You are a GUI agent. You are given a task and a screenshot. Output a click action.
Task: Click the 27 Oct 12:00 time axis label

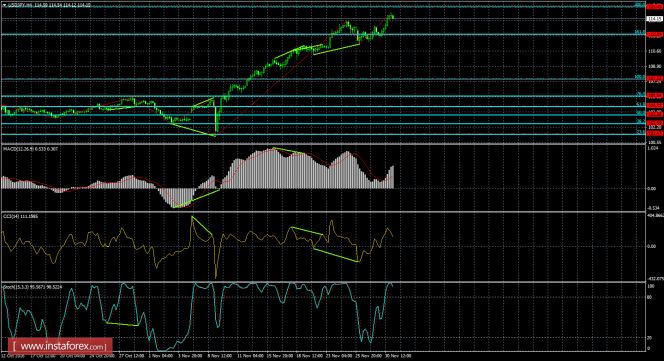[131, 356]
